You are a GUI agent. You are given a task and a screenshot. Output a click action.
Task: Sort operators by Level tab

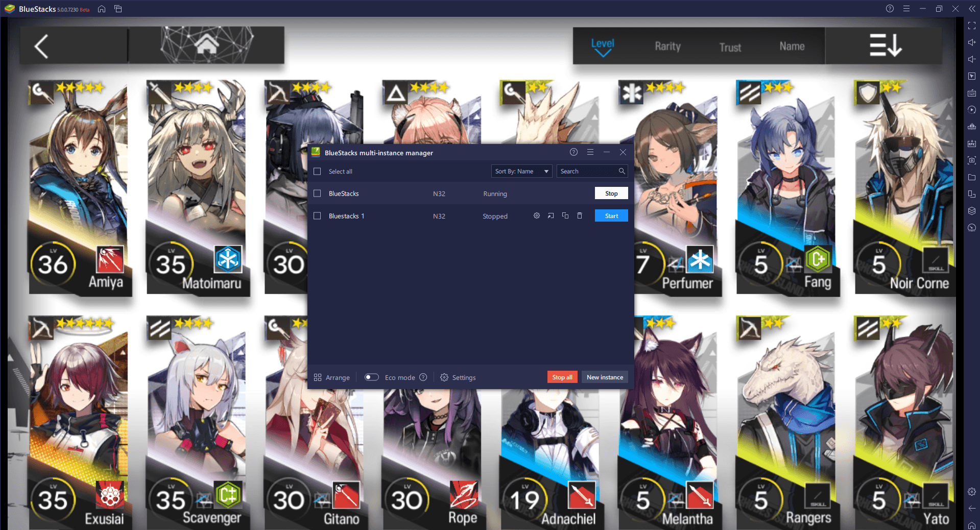point(603,47)
